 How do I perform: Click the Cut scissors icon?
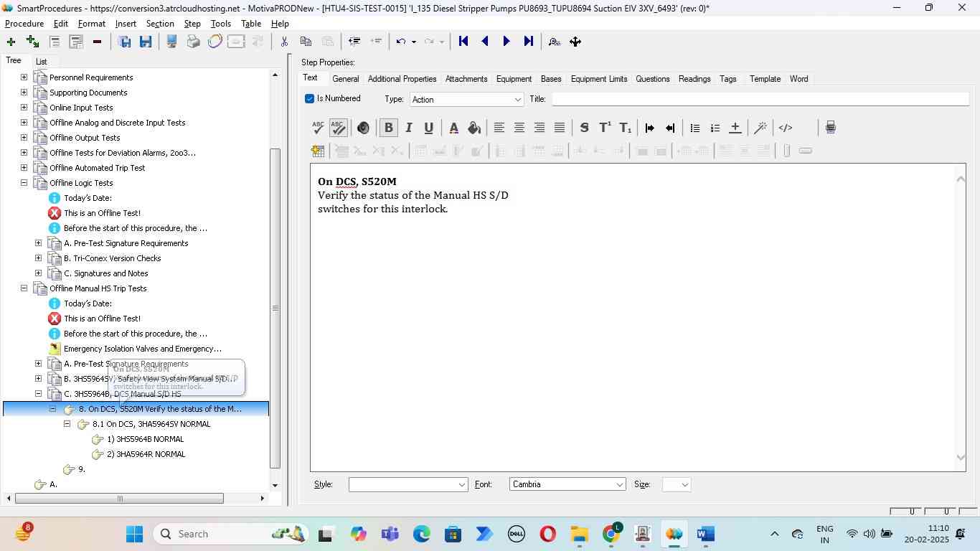pyautogui.click(x=284, y=42)
